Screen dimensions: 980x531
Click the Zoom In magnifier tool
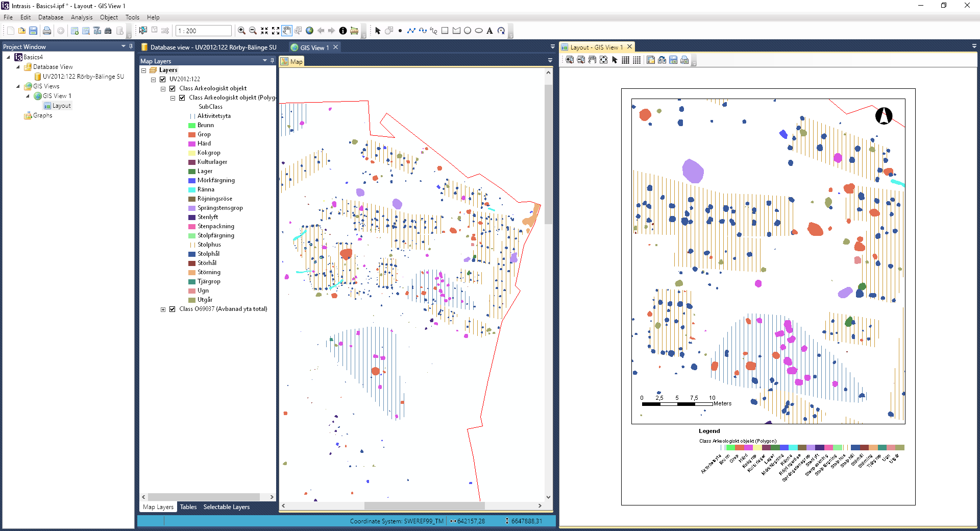241,31
